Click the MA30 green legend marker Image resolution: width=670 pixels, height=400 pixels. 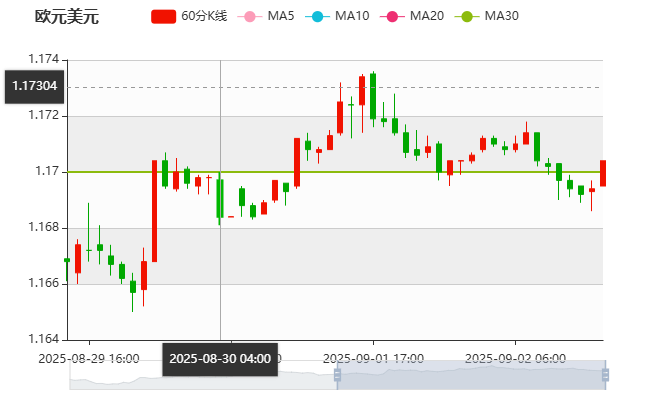[466, 16]
